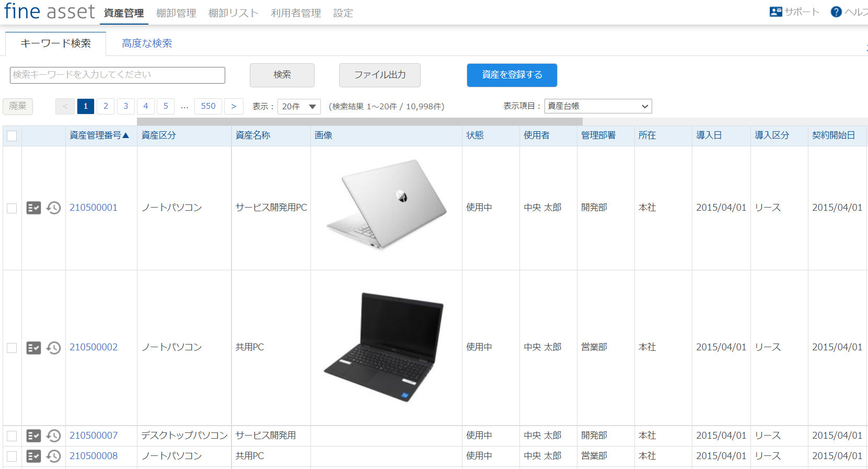Go to page 5
This screenshot has height=469, width=868.
[x=166, y=106]
